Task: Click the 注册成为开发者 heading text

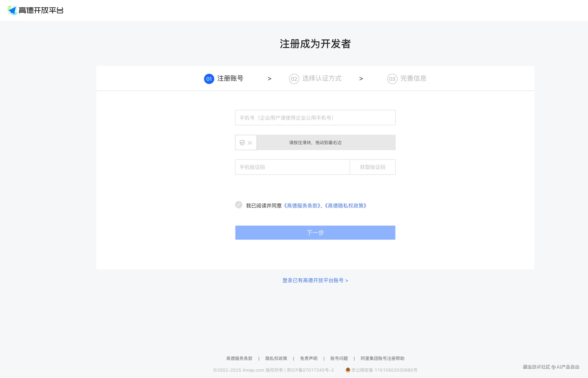Action: (315, 44)
